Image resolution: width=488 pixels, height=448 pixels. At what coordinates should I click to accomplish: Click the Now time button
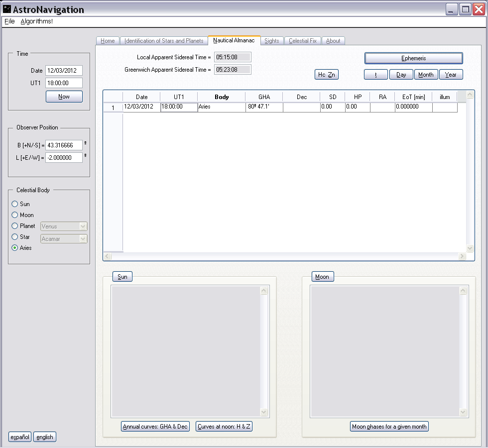tap(64, 97)
